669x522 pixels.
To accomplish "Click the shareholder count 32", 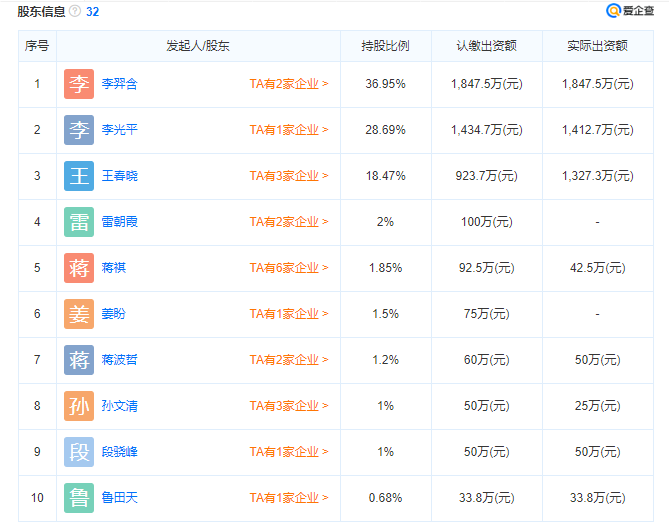I will coord(93,12).
